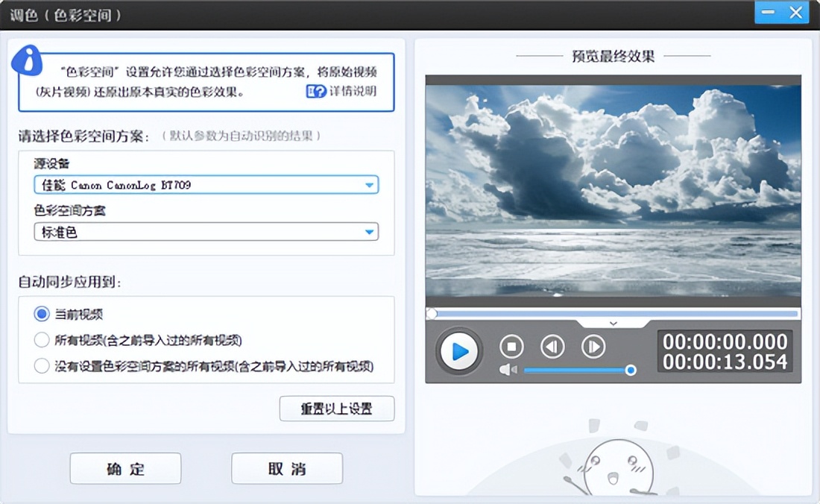
Task: Click the preview video image
Action: coord(613,192)
